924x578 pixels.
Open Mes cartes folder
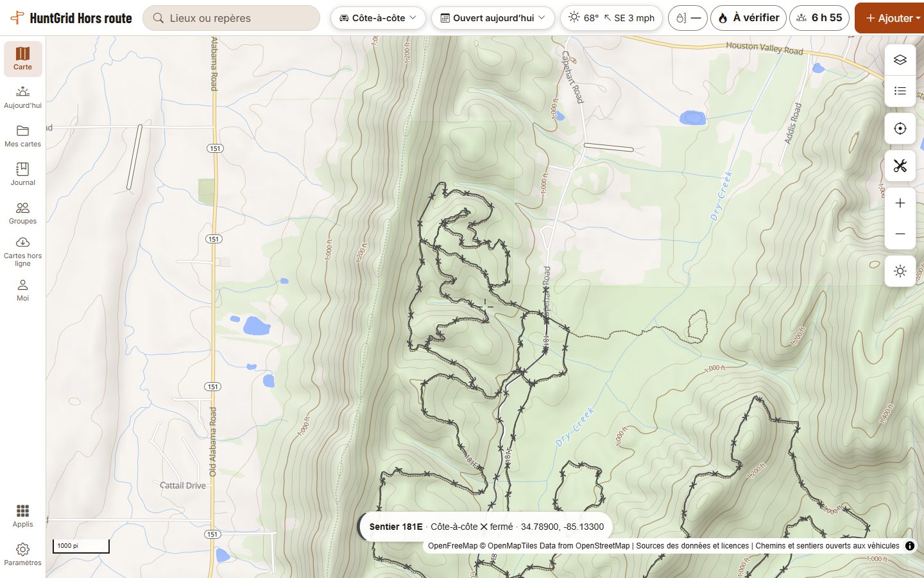[x=22, y=136]
